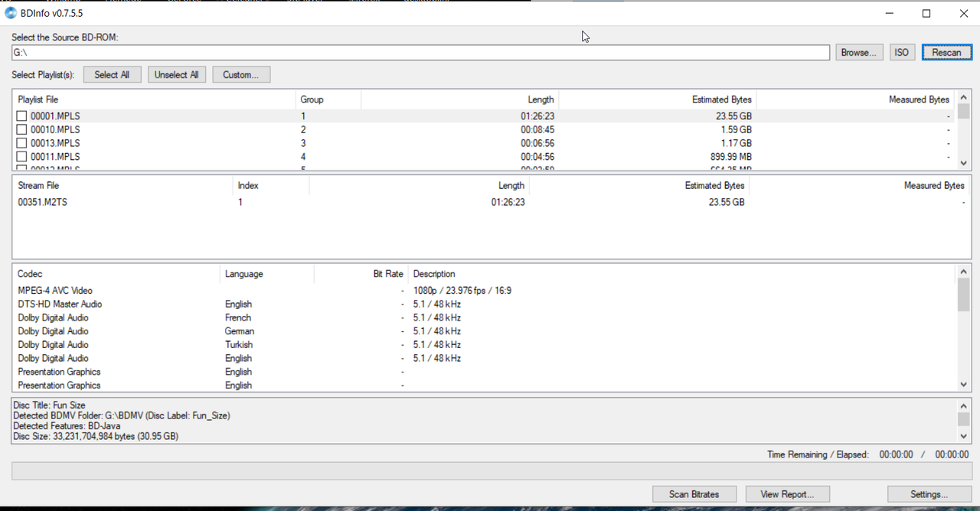Select the DTS-HD Master Audio row
This screenshot has width=980, height=511.
(485, 304)
